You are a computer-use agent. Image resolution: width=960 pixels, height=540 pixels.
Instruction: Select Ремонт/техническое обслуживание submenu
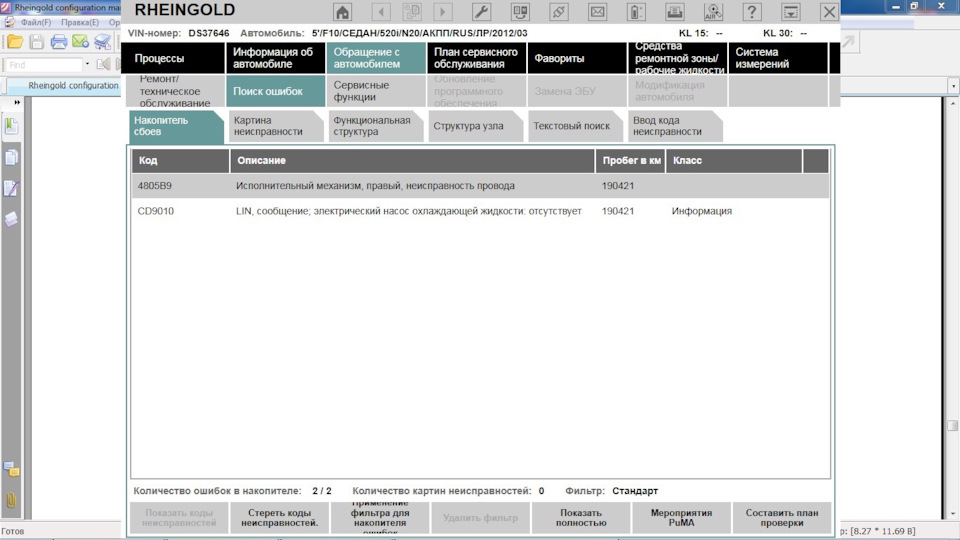(173, 91)
